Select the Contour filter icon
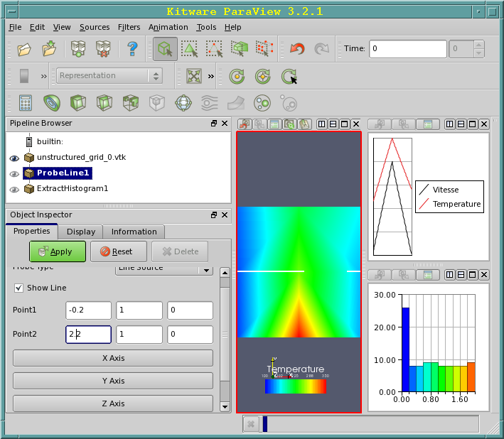Image resolution: width=504 pixels, height=439 pixels. 51,103
